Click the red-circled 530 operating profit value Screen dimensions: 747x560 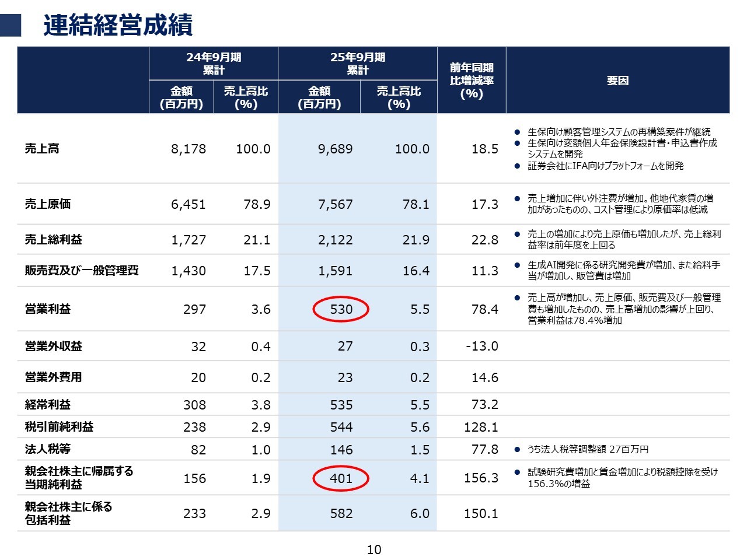click(341, 309)
